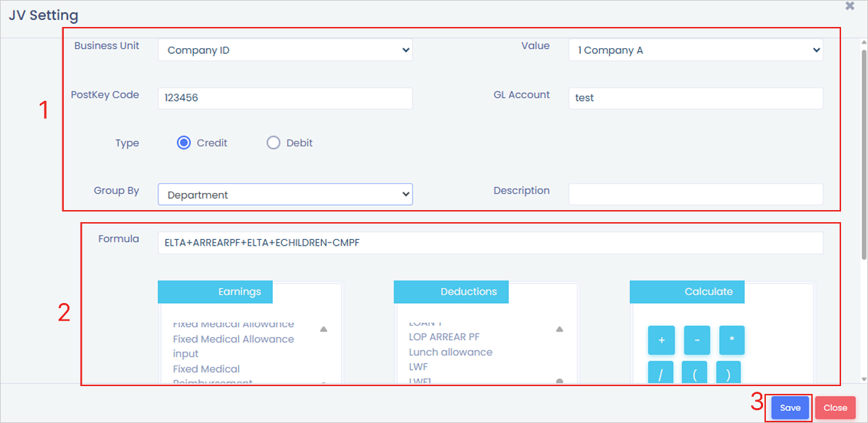Click the multiply asterisk button
The height and width of the screenshot is (423, 868).
point(731,341)
